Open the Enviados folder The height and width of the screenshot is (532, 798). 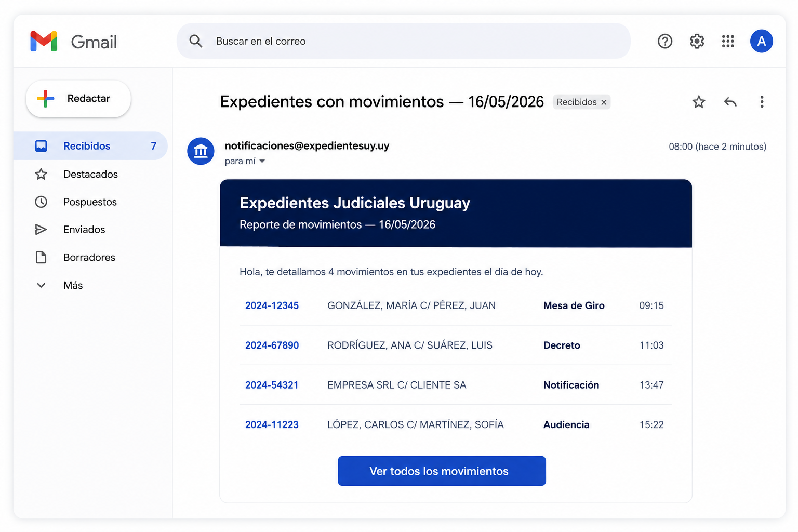pos(90,230)
